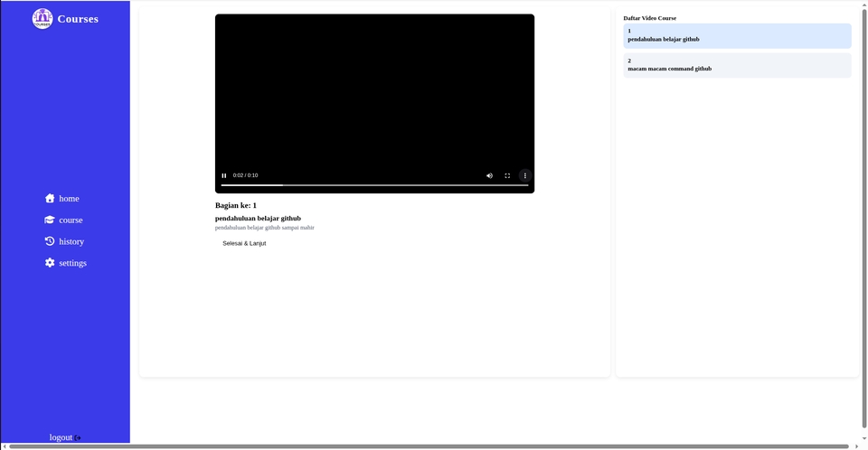
Task: Enter fullscreen mode on the video
Action: [507, 175]
